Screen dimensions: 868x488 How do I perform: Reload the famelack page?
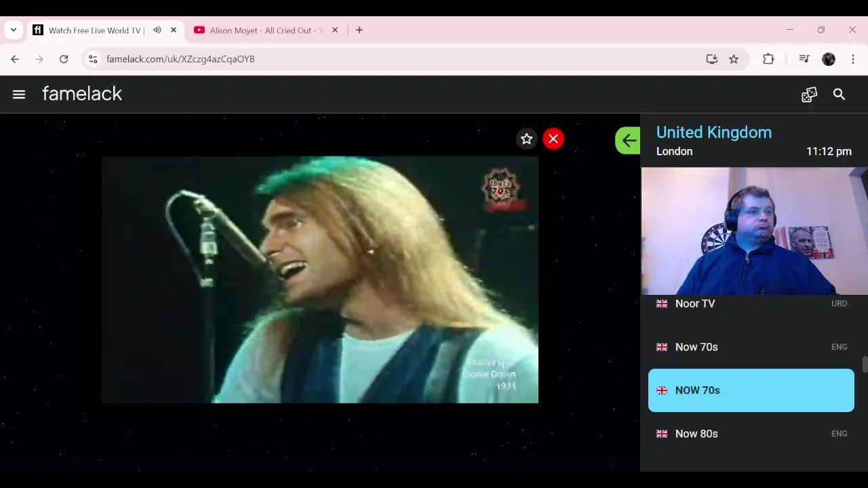point(64,59)
